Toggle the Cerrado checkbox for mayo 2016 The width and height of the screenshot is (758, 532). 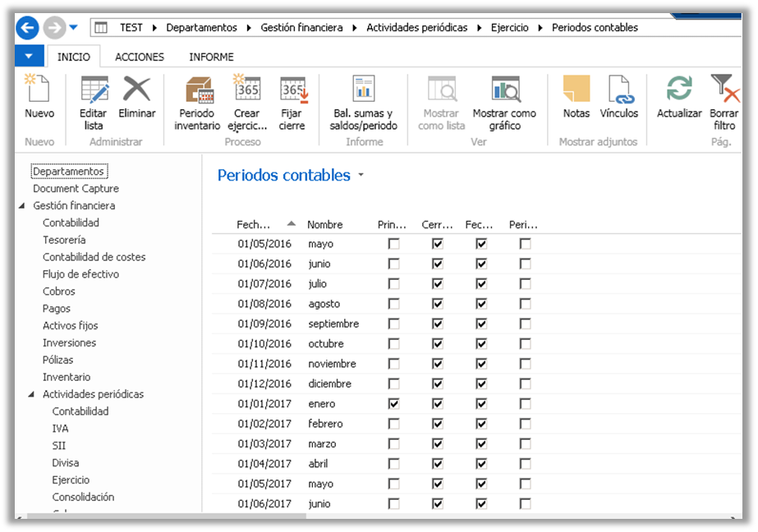click(438, 244)
